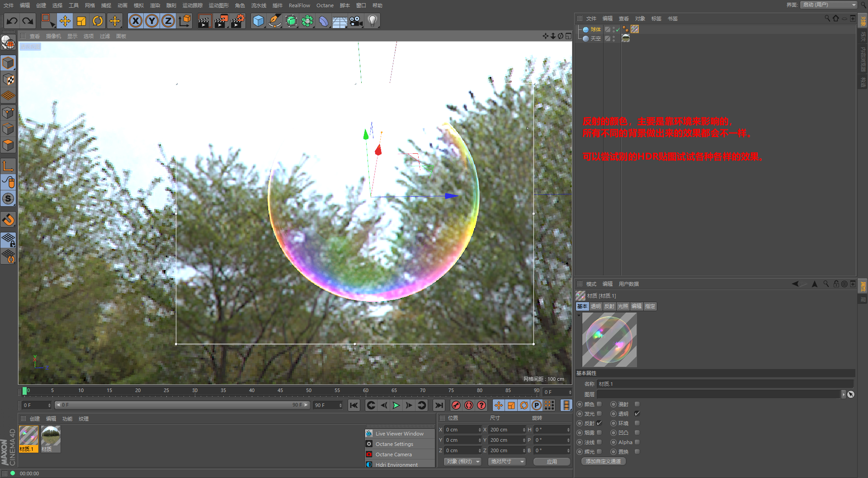Click the 0 F start frame stepper
The width and height of the screenshot is (868, 478).
pos(49,405)
